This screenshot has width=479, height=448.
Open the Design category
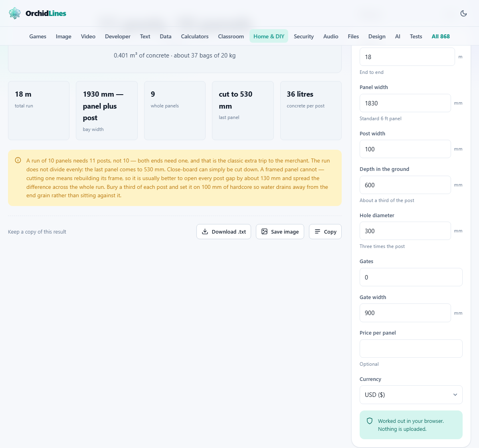377,36
